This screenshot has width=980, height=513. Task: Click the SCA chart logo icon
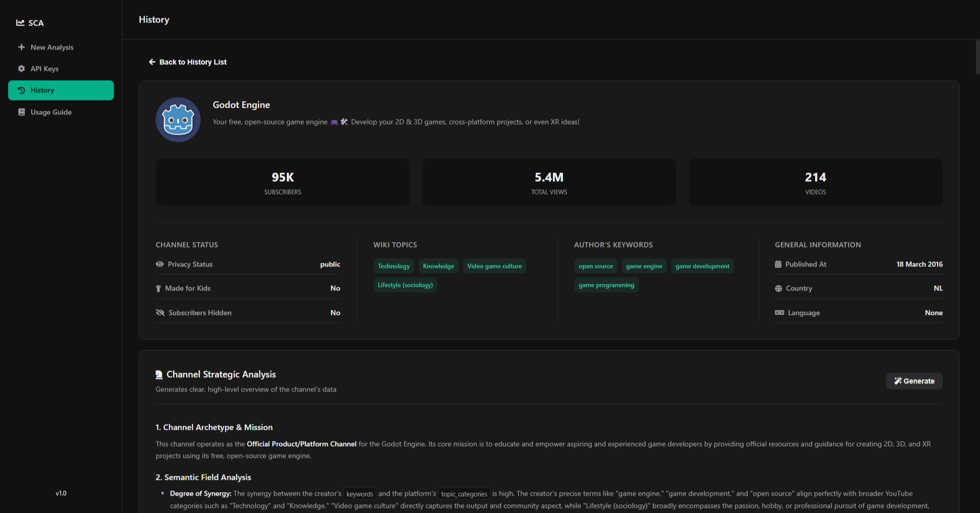(20, 22)
